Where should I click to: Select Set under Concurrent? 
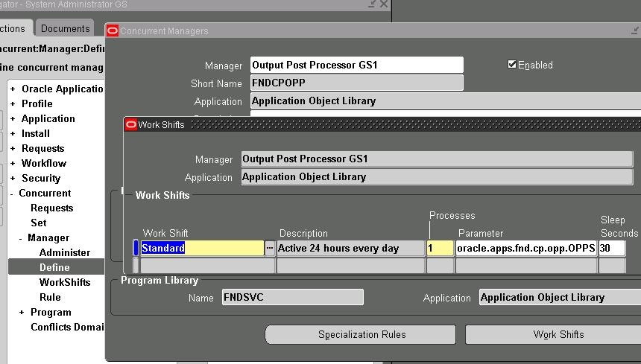39,223
